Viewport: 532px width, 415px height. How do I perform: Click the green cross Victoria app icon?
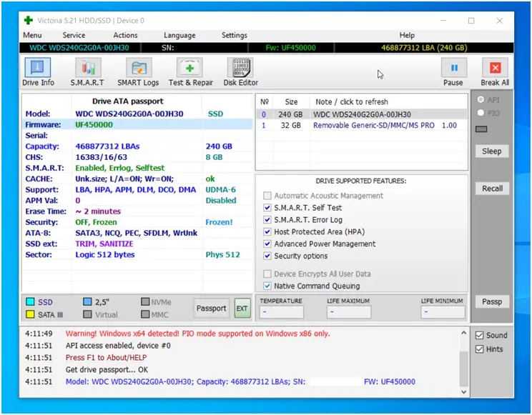point(29,20)
